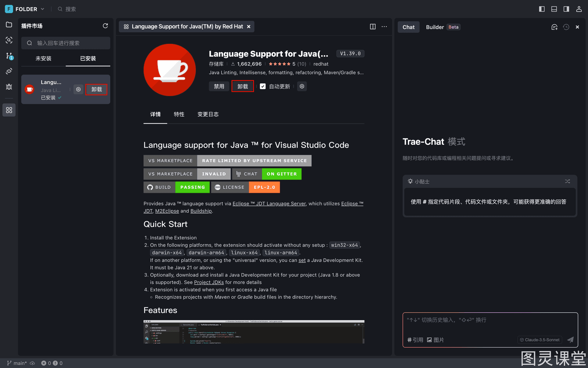Open the Project JDKs link

pyautogui.click(x=209, y=282)
